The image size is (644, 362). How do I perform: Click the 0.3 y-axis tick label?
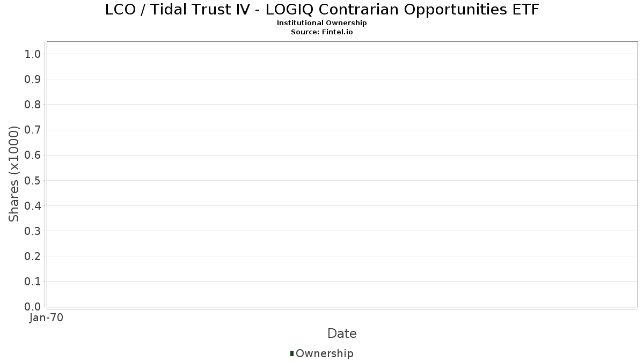pyautogui.click(x=33, y=231)
